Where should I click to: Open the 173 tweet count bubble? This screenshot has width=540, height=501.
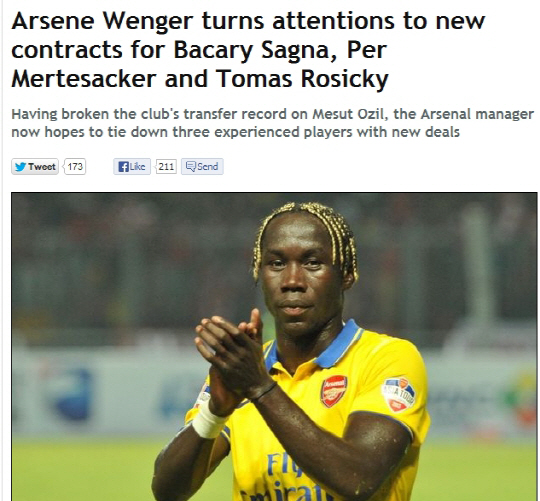click(75, 167)
